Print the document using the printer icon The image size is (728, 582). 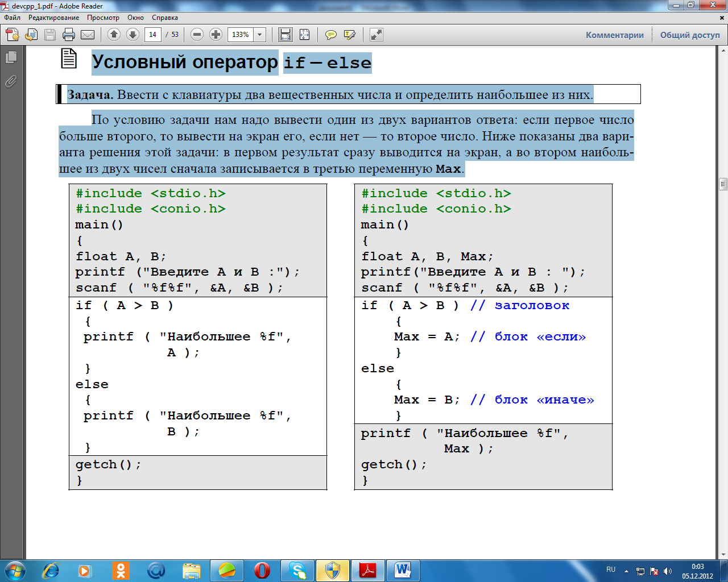69,35
